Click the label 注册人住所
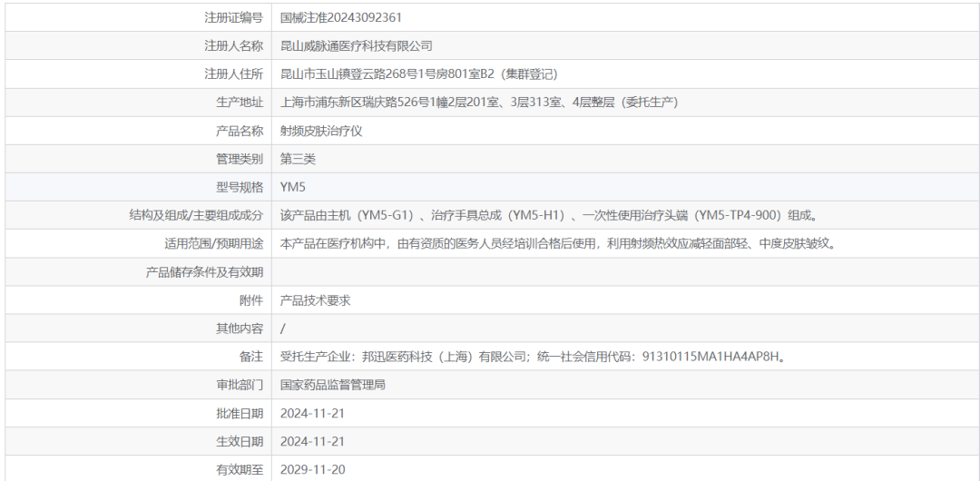980x481 pixels. tap(234, 74)
